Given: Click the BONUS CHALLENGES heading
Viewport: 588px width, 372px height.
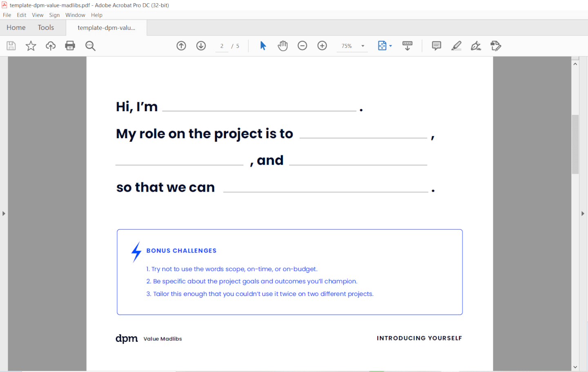Looking at the screenshot, I should (181, 251).
